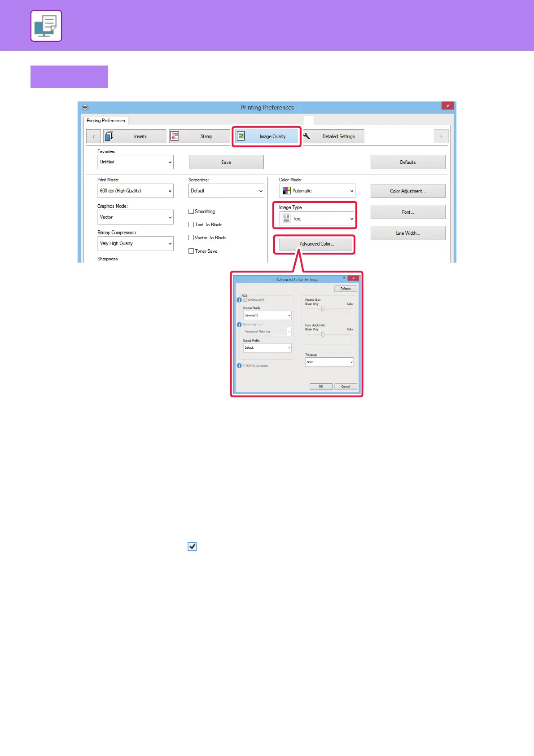Click the checked checkbox icon below the dialog
The image size is (534, 756).
[192, 546]
